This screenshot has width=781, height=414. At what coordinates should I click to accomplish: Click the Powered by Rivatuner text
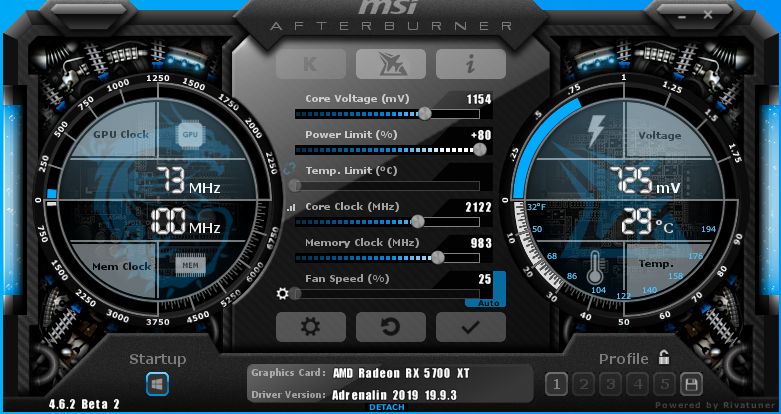pos(717,406)
